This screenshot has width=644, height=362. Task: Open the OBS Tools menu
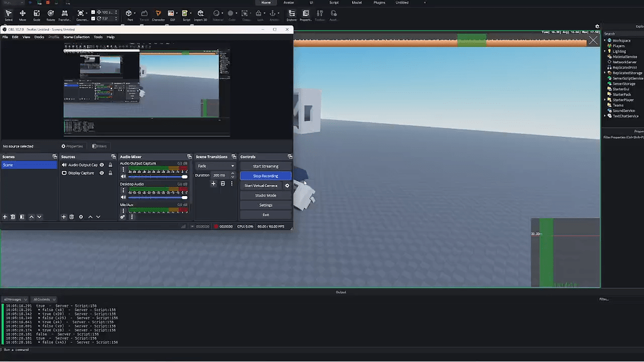point(98,37)
